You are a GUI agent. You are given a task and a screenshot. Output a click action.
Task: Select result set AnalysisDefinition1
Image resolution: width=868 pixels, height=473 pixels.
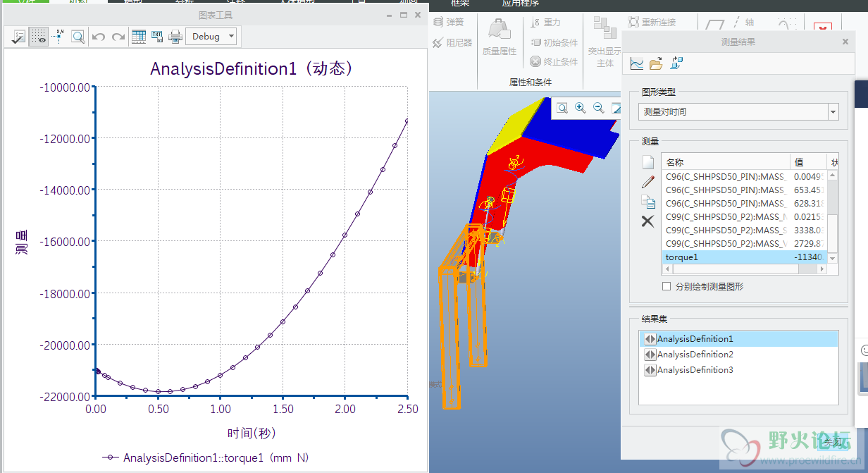point(739,339)
